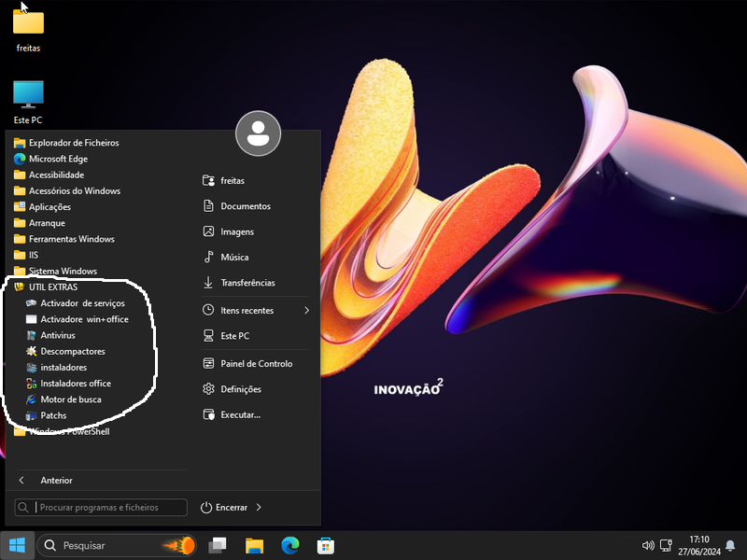This screenshot has width=747, height=560.
Task: Expand the Acessibilidade folder
Action: pos(49,175)
